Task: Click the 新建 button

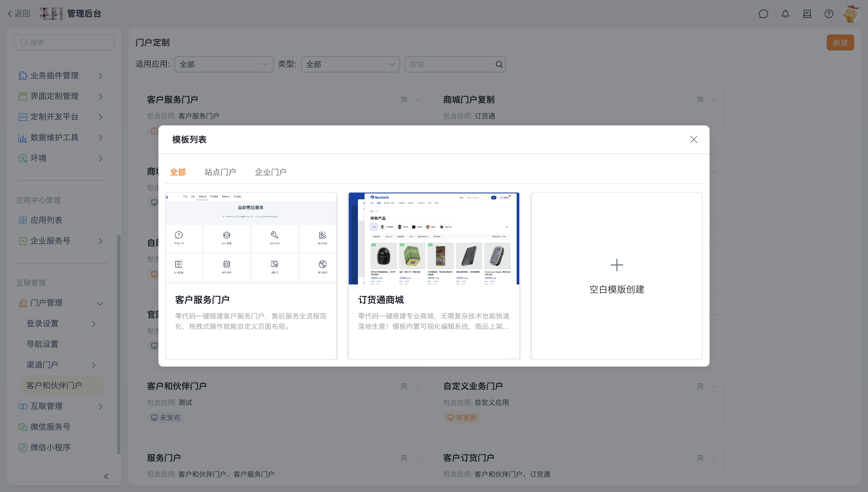Action: (840, 42)
